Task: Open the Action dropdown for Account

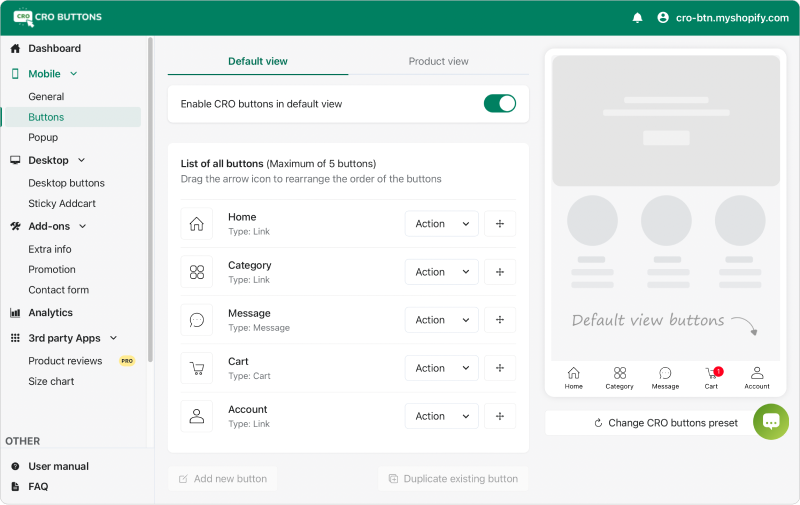Action: tap(441, 416)
